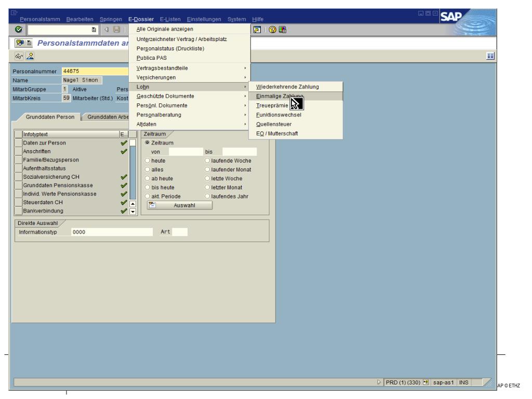Click the customize local layout icon
Viewport: 532px width, 399px height.
pos(282,30)
